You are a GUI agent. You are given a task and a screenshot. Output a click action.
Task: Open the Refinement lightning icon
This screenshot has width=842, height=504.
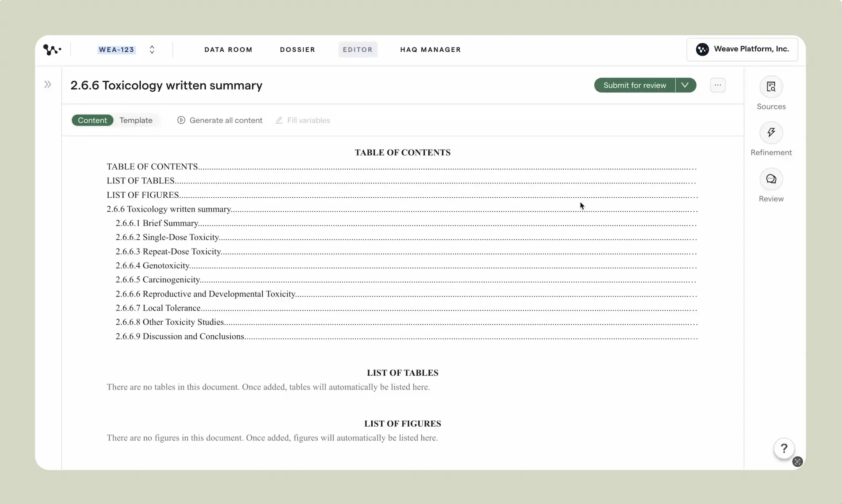[x=771, y=133]
